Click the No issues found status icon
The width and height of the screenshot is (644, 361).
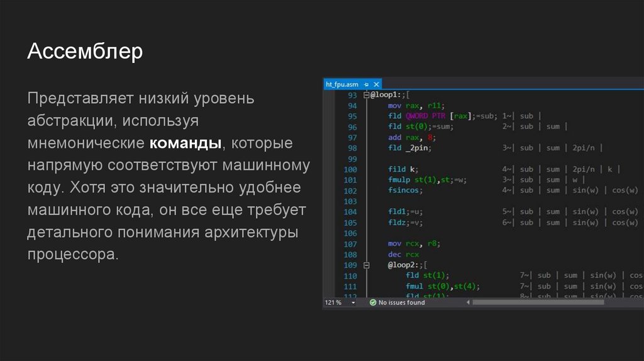pyautogui.click(x=373, y=303)
